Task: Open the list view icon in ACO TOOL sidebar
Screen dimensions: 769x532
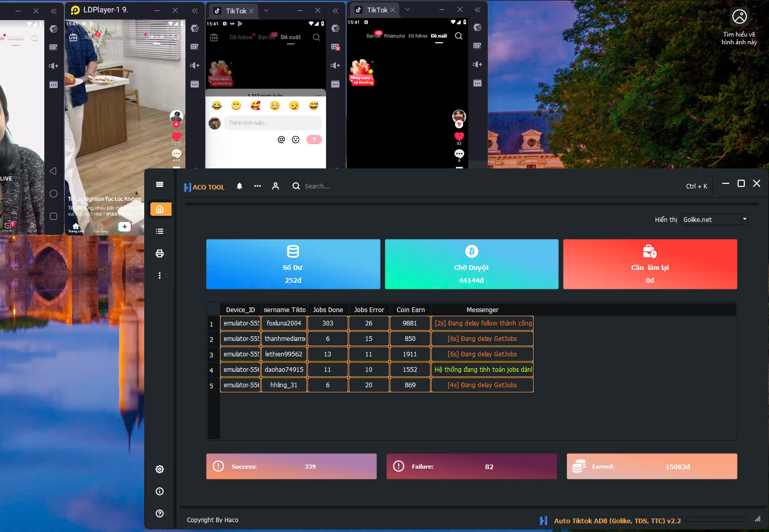Action: (160, 231)
